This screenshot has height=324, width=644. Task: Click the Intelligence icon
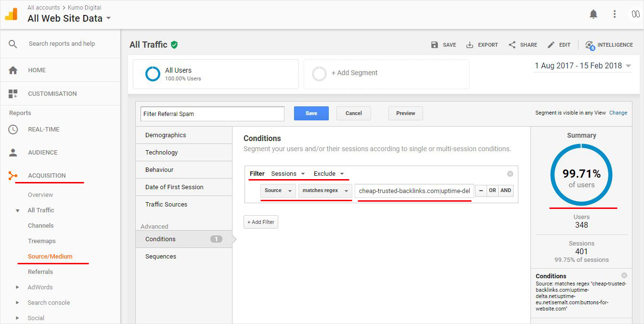coord(590,45)
